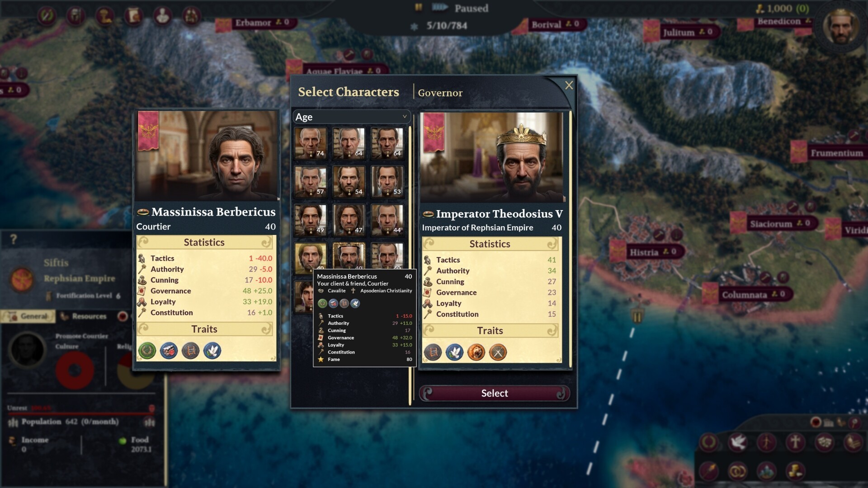Click the lion trait icon on Theodosius's card

(476, 352)
